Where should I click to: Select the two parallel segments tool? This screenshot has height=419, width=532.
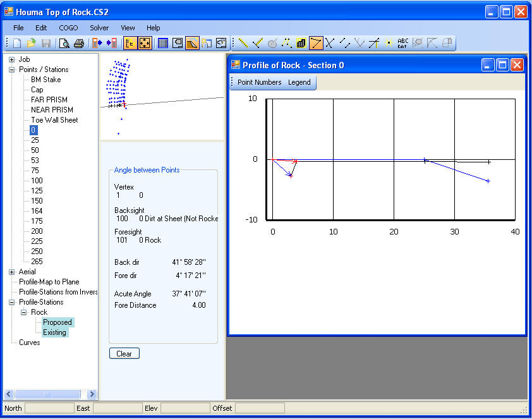tap(345, 43)
